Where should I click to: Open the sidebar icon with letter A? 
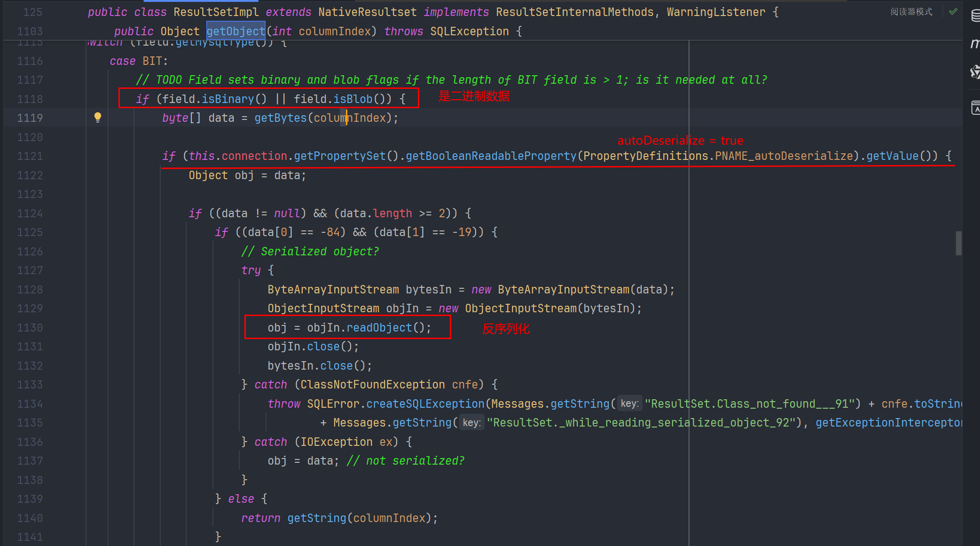point(975,108)
